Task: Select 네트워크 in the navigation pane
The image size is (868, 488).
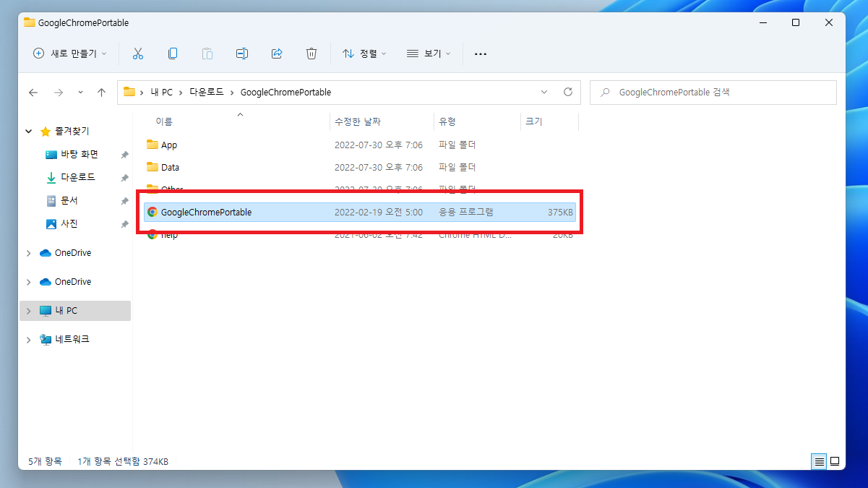Action: pyautogui.click(x=72, y=339)
